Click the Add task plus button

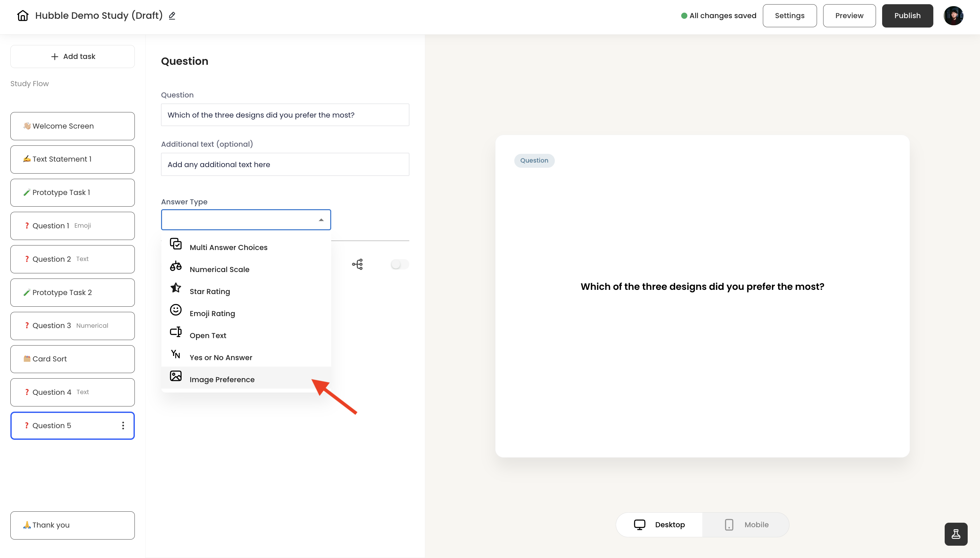coord(73,56)
